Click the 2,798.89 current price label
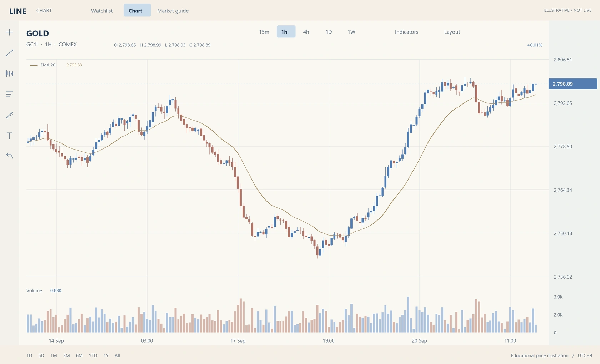 pyautogui.click(x=573, y=84)
